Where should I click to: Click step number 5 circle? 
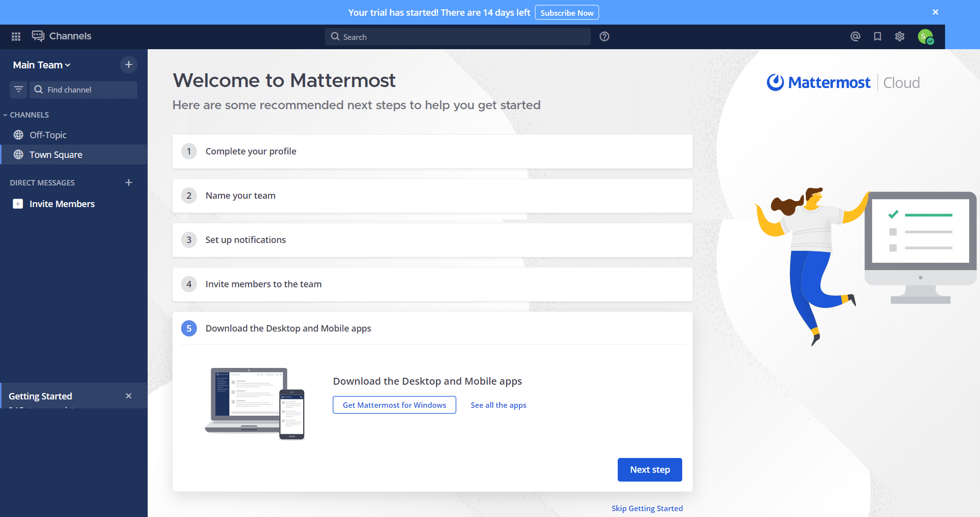click(189, 329)
